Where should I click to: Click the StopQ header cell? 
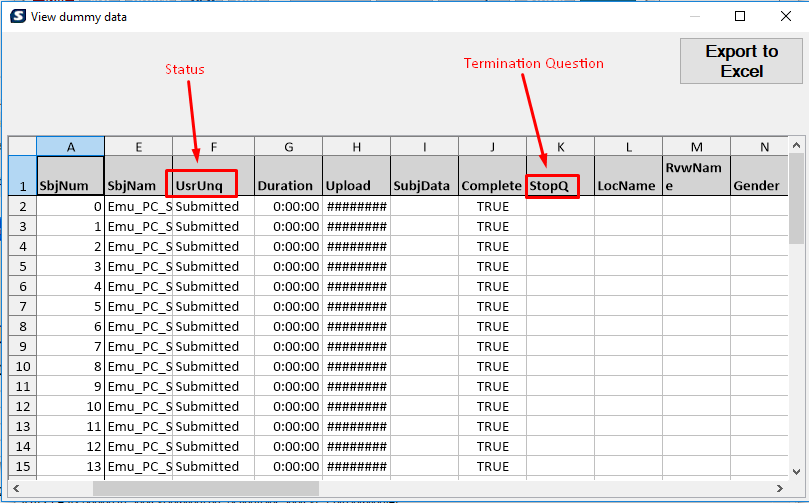point(560,176)
